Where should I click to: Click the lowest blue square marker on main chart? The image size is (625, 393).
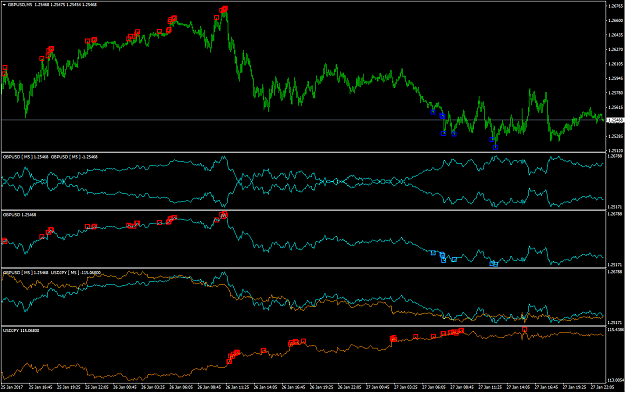click(x=495, y=147)
